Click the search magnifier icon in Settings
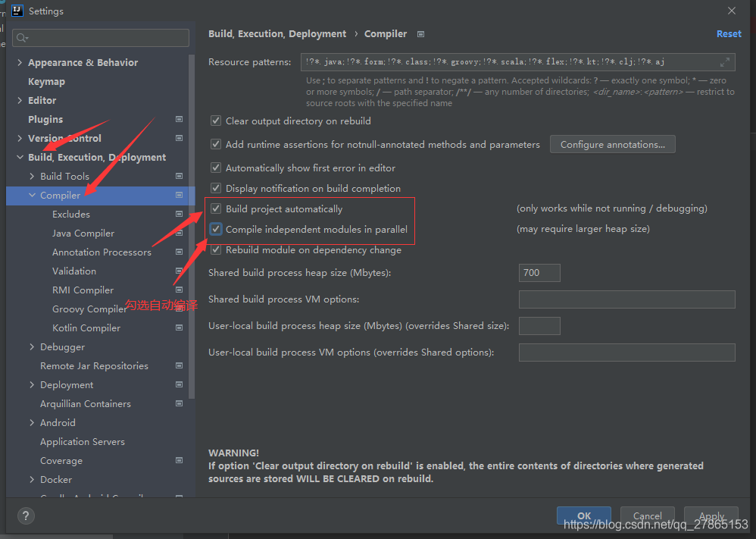The image size is (756, 539). tap(22, 38)
